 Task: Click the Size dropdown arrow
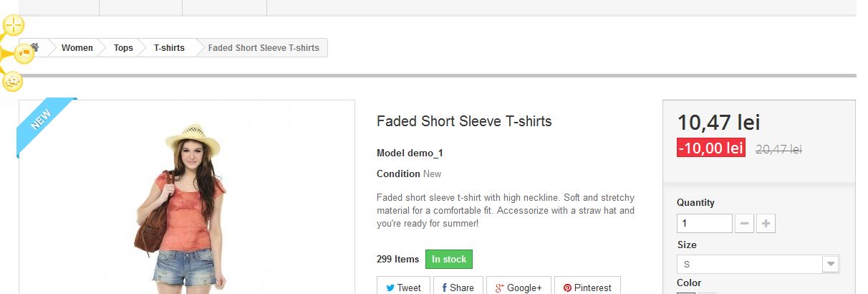pos(831,264)
